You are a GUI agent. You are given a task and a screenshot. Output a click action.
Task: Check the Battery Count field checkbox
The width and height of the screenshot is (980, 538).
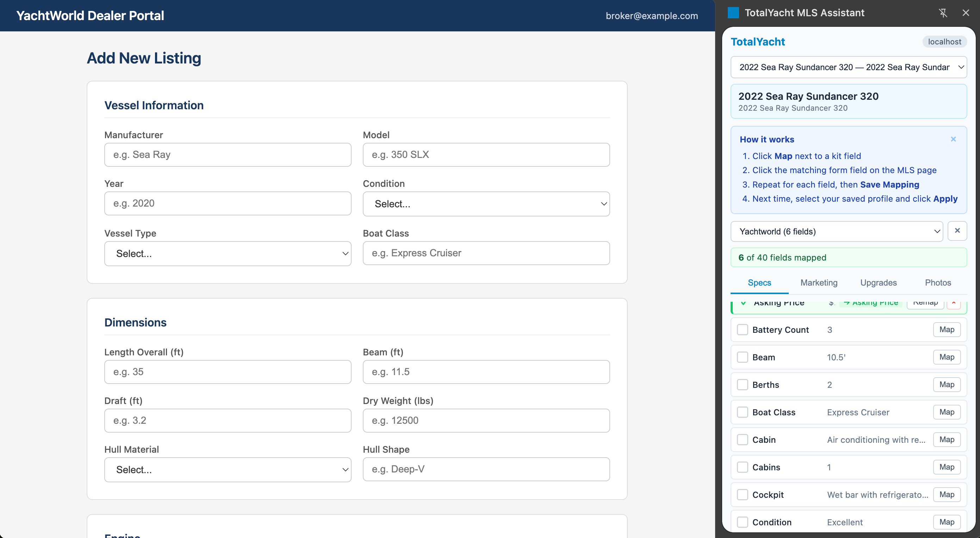742,330
